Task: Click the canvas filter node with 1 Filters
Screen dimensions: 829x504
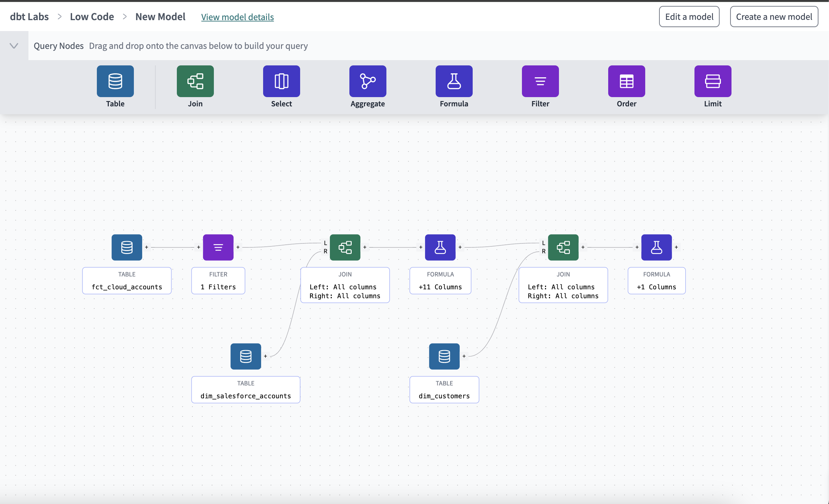Action: [218, 247]
